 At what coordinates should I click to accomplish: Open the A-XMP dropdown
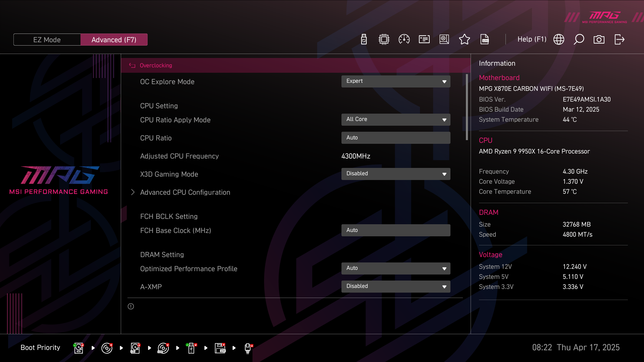pos(395,287)
